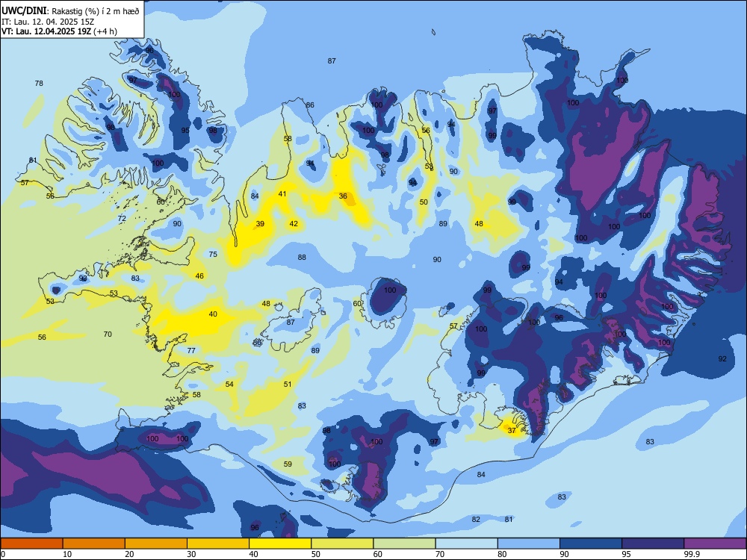747x560 pixels.
Task: Click the map value '54'
Action: coord(229,385)
